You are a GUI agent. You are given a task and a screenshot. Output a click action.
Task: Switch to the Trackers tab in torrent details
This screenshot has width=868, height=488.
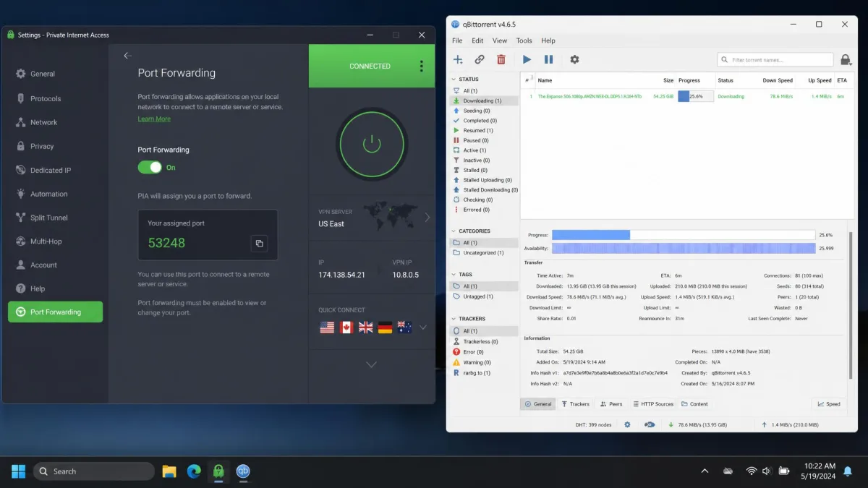click(576, 404)
